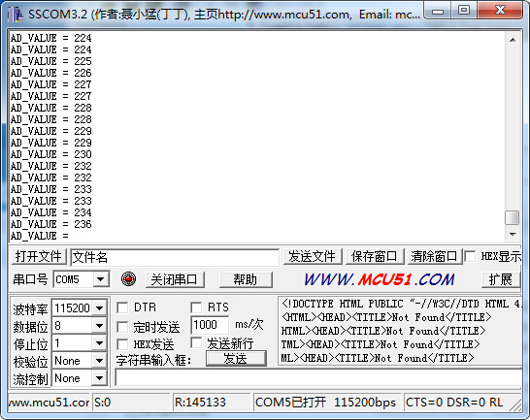Click the SSCOM app icon in title bar
The width and height of the screenshot is (530, 420).
[16, 15]
